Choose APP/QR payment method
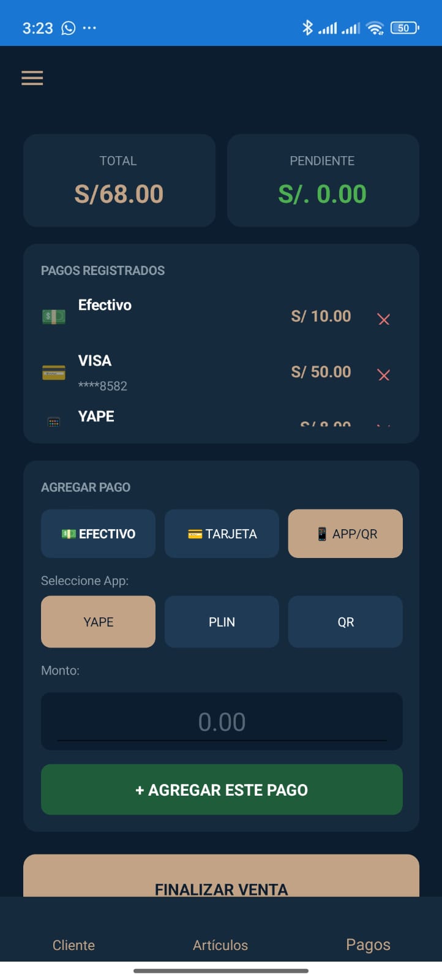Image resolution: width=442 pixels, height=980 pixels. point(345,533)
